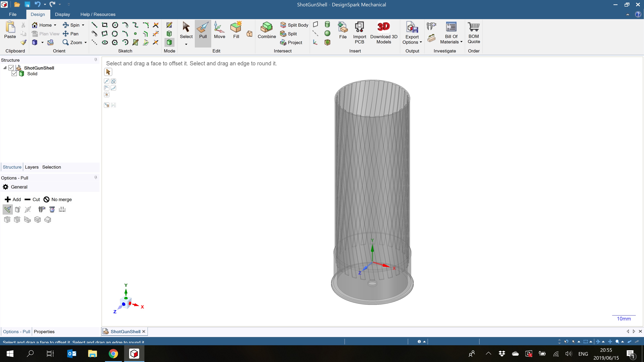Open Download 3D Models
The width and height of the screenshot is (644, 362).
tap(384, 33)
